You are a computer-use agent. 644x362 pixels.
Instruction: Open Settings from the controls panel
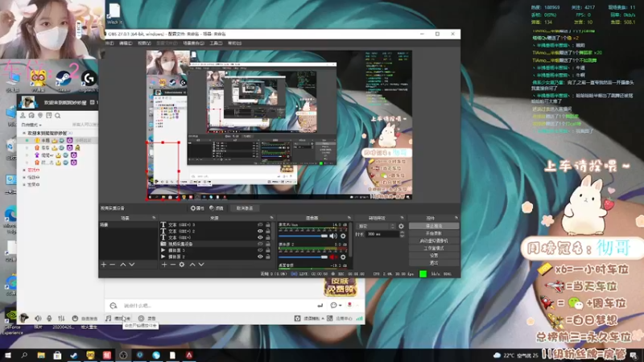(434, 255)
